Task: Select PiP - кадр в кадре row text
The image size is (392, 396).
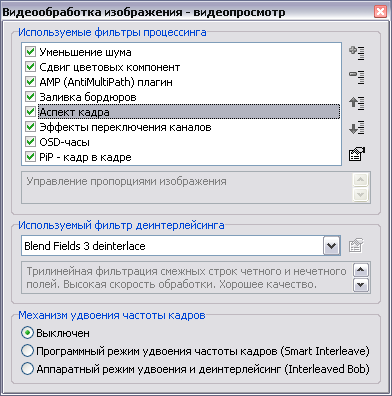Action: 85,157
